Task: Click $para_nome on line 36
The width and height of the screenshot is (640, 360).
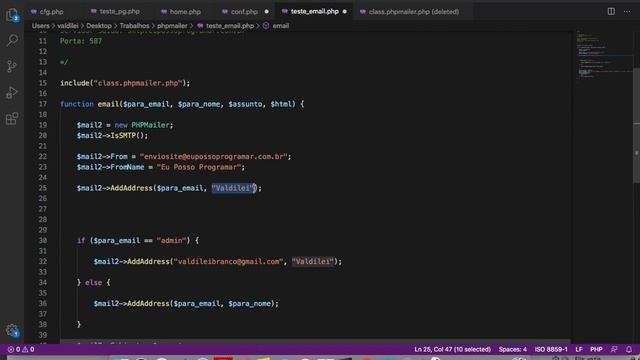Action: (x=249, y=304)
